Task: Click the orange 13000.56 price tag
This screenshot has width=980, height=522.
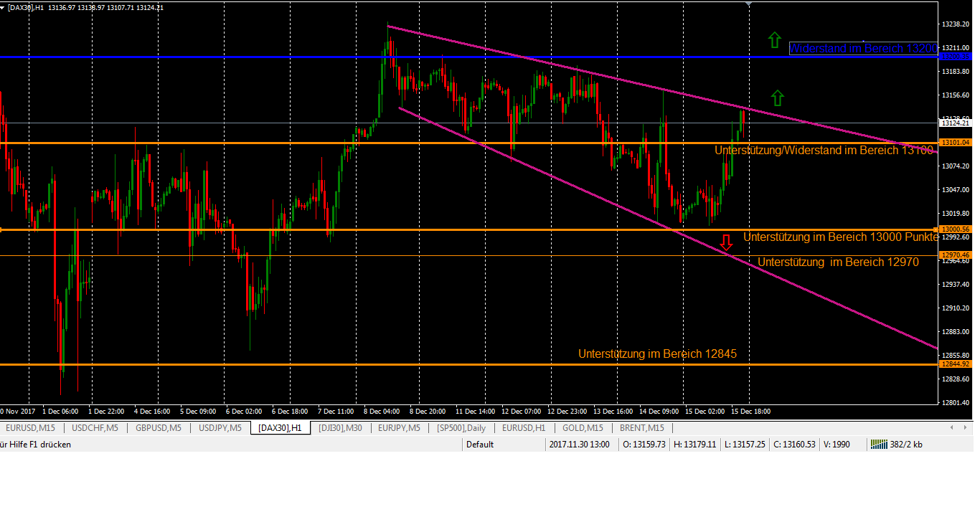Action: [956, 229]
